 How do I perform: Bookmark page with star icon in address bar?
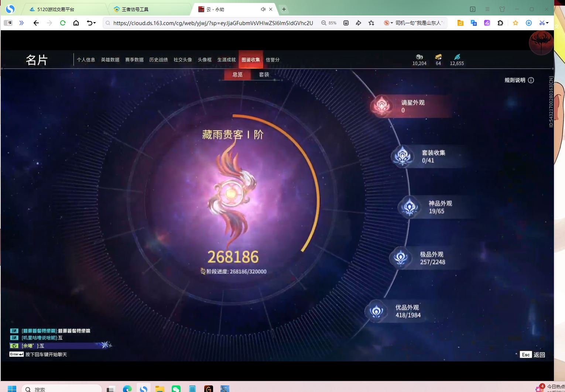[371, 23]
